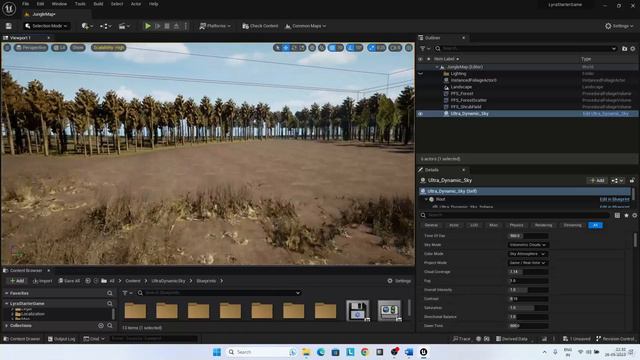Open the Sky Mode dropdown in Details

click(x=528, y=245)
